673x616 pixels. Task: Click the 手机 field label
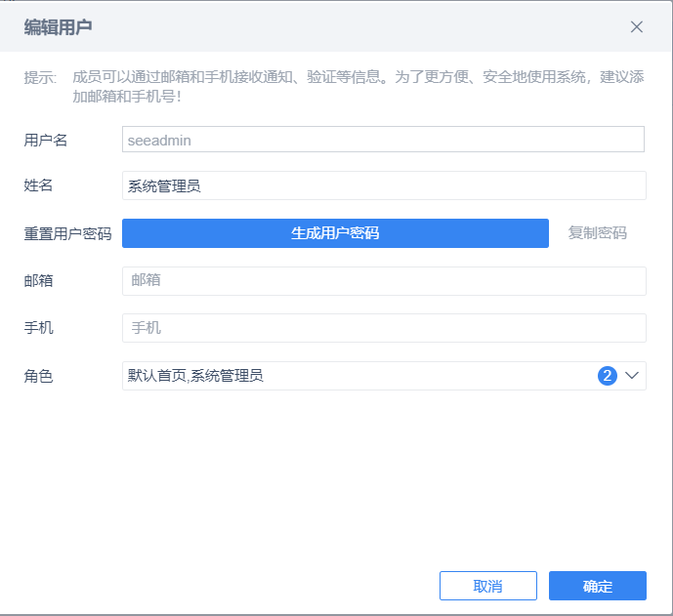38,328
